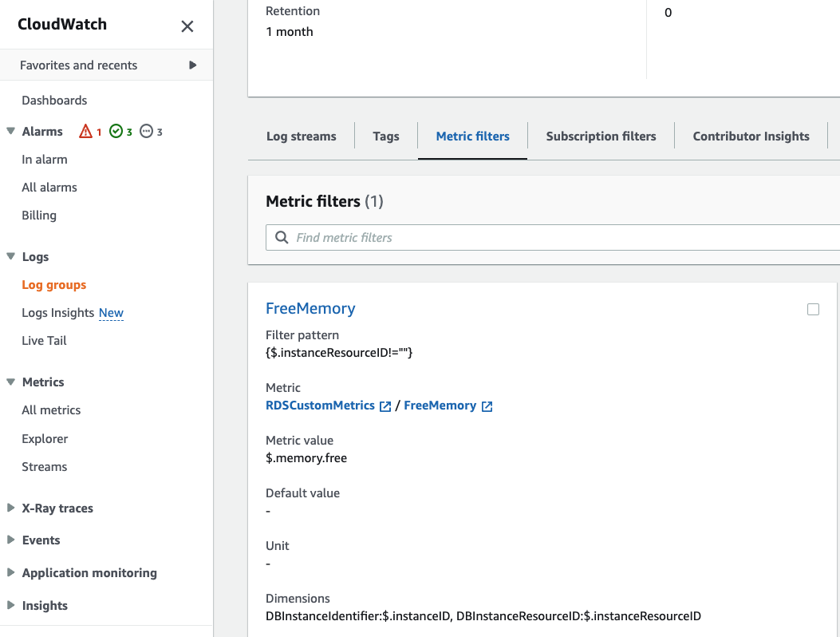Viewport: 840px width, 637px height.
Task: Click the Dimensions value DBInstanceIdentifier text
Action: coord(483,616)
